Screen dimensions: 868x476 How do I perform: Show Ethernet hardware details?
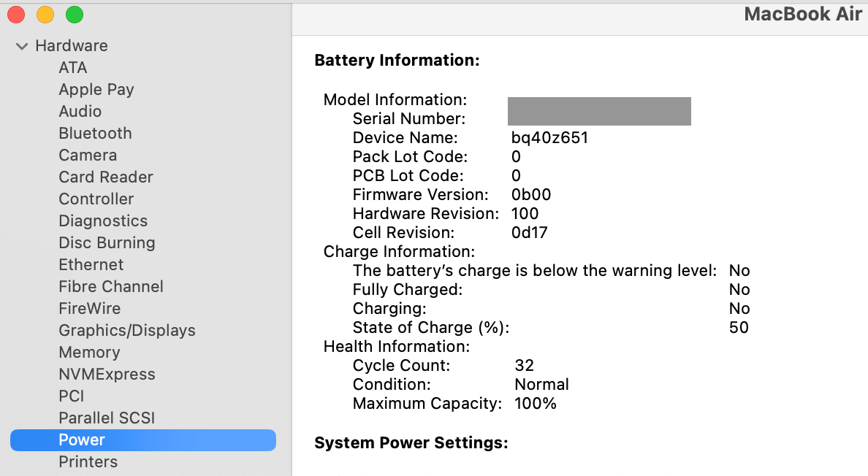91,265
